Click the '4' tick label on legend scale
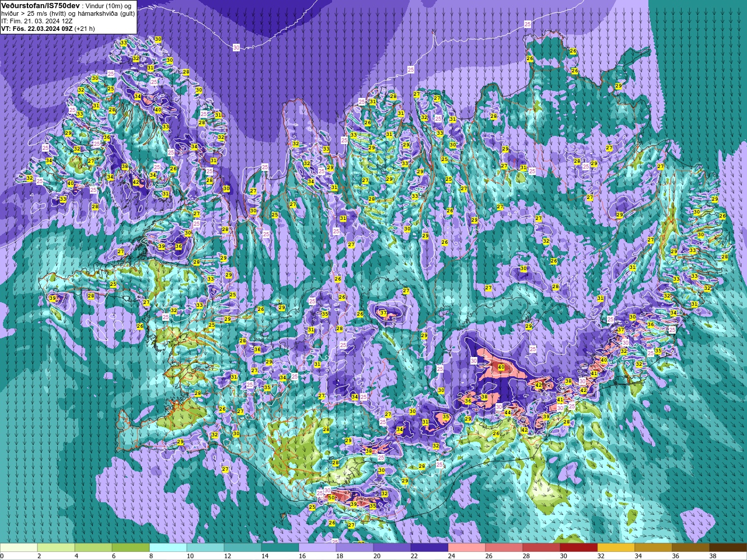This screenshot has width=747, height=560. [76, 556]
